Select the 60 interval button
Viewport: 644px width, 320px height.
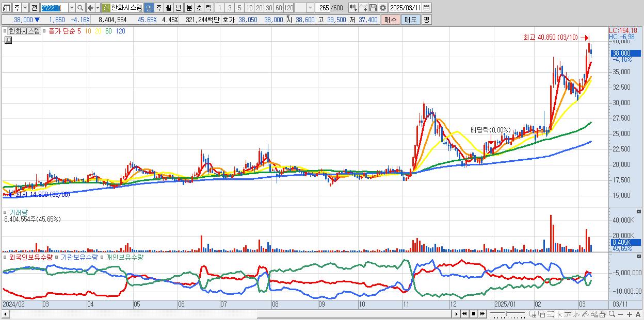(279, 8)
